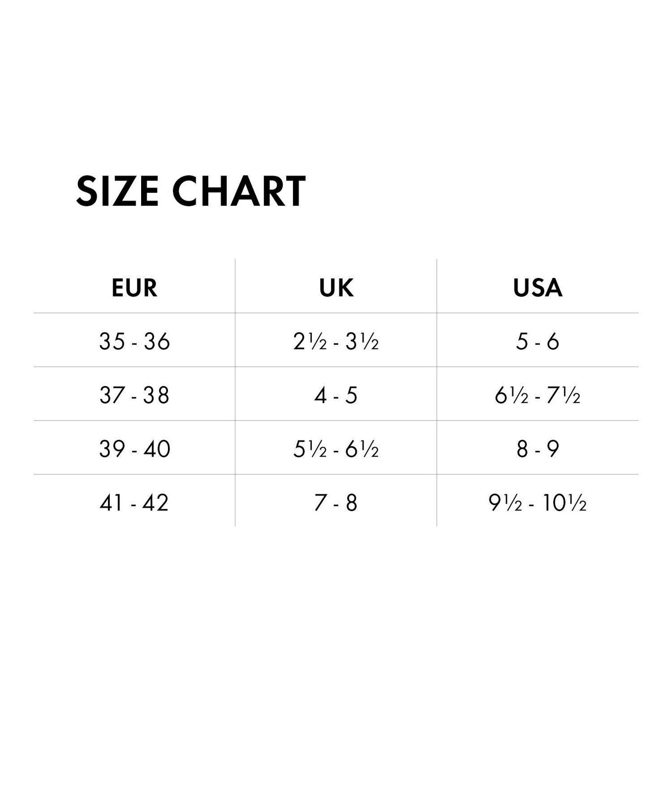The width and height of the screenshot is (672, 807).
Task: Choose the UK 7 - 8 cell
Action: [x=336, y=503]
